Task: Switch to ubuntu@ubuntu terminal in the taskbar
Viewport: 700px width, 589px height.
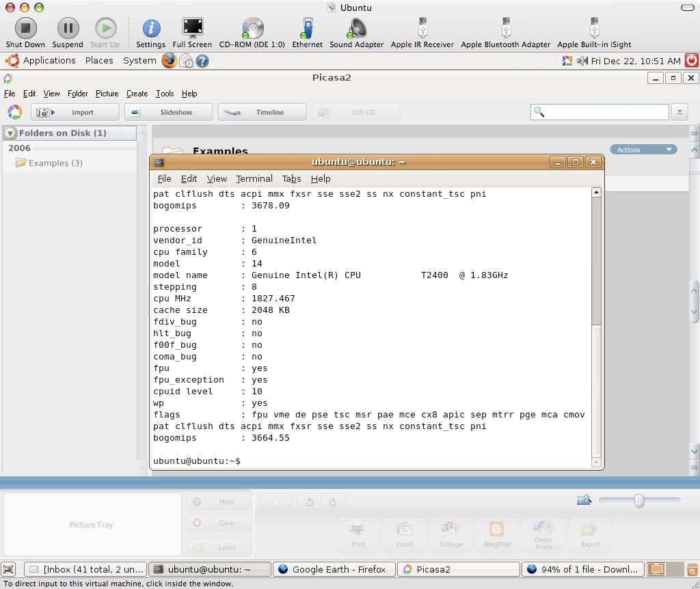Action: (x=210, y=569)
